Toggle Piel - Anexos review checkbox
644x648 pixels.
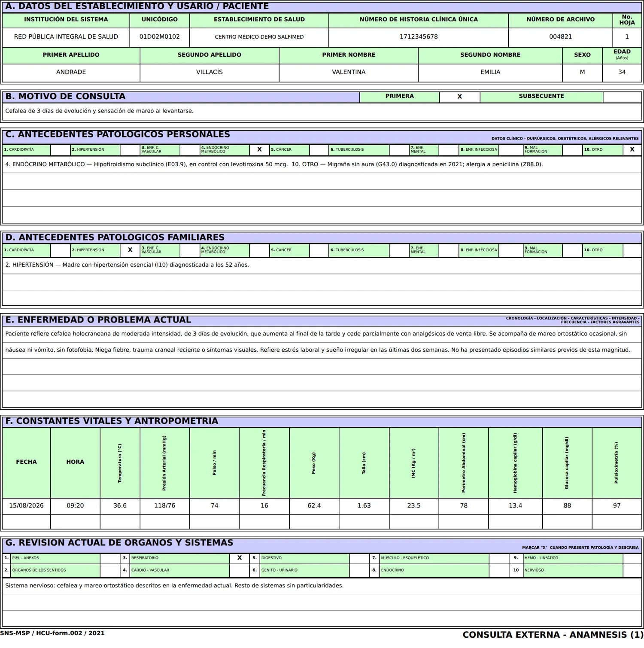click(110, 558)
